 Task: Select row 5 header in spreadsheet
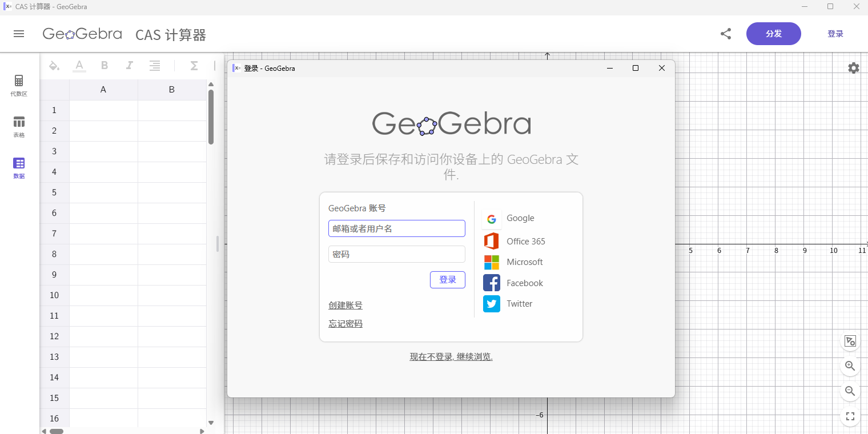[54, 192]
